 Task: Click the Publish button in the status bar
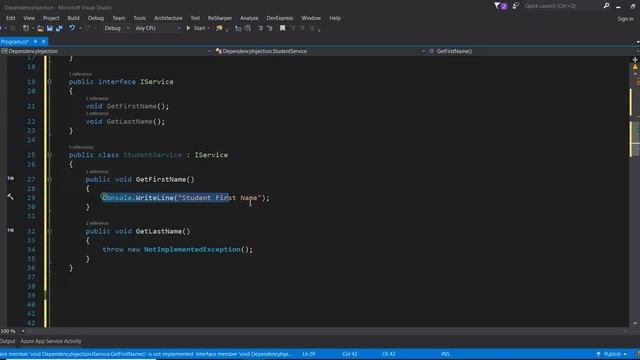coord(612,354)
